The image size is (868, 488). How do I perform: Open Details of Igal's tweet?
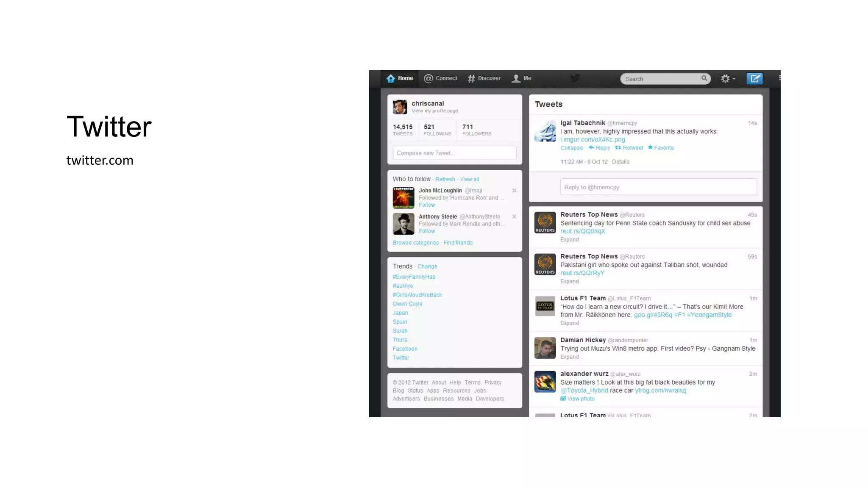tap(620, 162)
